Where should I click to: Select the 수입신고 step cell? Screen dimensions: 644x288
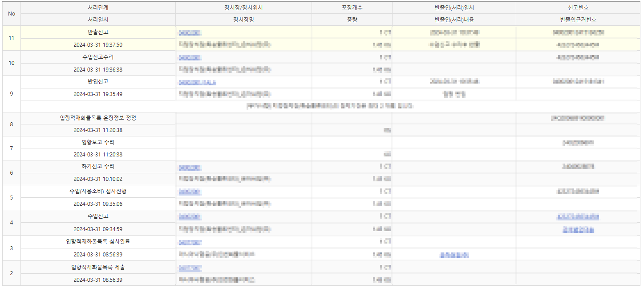pyautogui.click(x=98, y=216)
